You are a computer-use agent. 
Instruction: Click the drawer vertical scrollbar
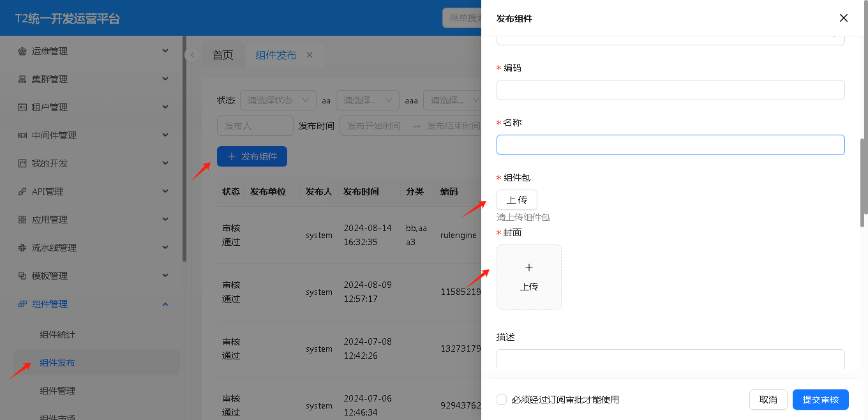(x=863, y=183)
